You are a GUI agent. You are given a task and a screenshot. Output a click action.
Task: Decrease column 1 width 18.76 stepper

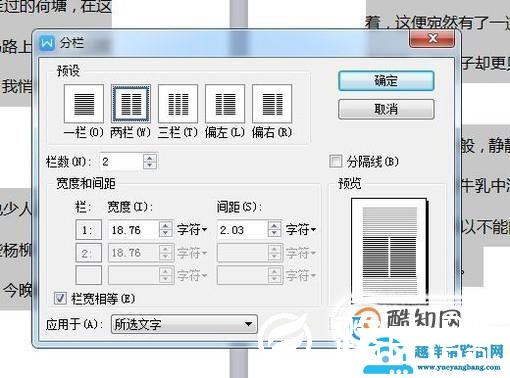[165, 233]
